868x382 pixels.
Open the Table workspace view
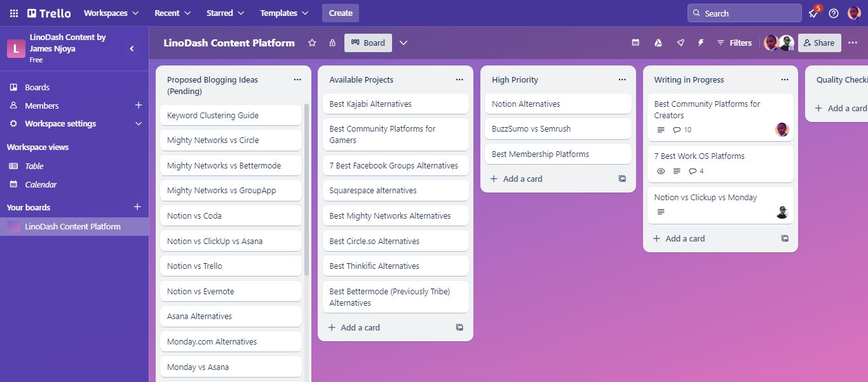(34, 166)
